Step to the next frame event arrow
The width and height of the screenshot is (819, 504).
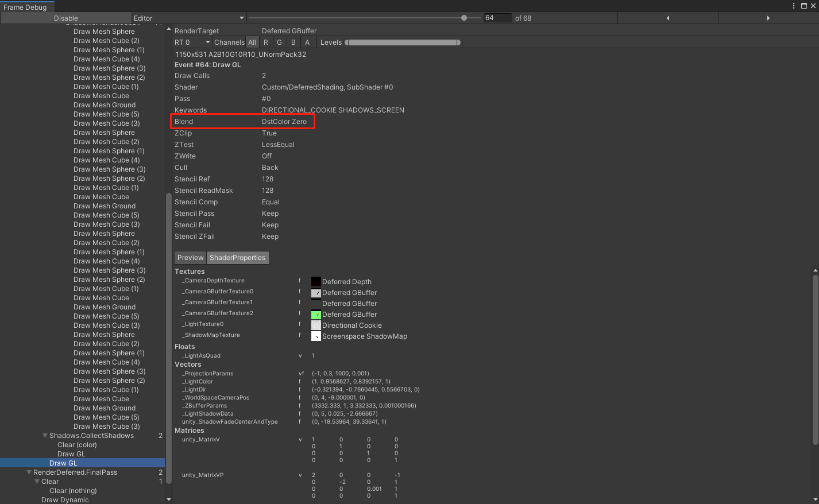(768, 18)
